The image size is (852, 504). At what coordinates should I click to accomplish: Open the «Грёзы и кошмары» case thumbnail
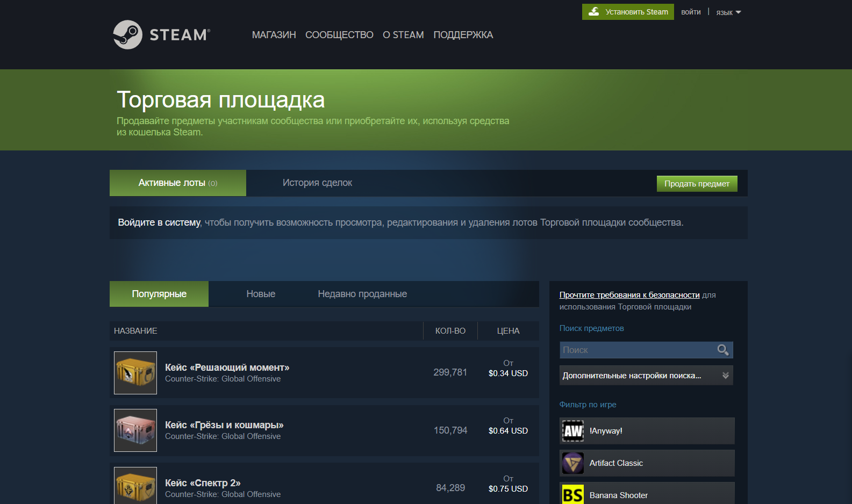tap(135, 430)
